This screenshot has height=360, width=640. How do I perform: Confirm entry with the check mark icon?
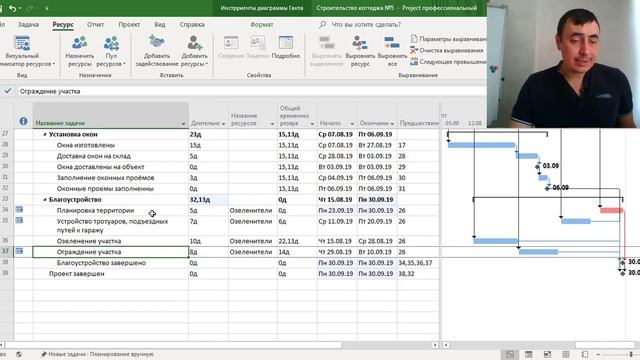pos(7,91)
